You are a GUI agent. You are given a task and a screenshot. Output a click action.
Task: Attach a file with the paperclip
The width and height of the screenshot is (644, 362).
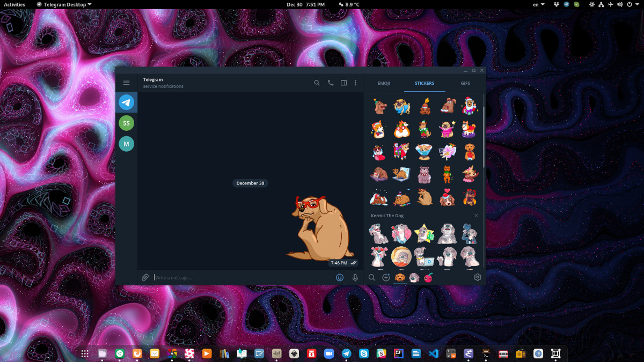click(x=145, y=277)
